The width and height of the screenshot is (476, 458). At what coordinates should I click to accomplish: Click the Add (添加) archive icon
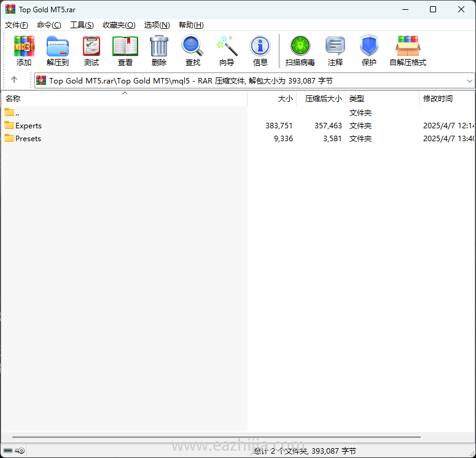point(24,46)
